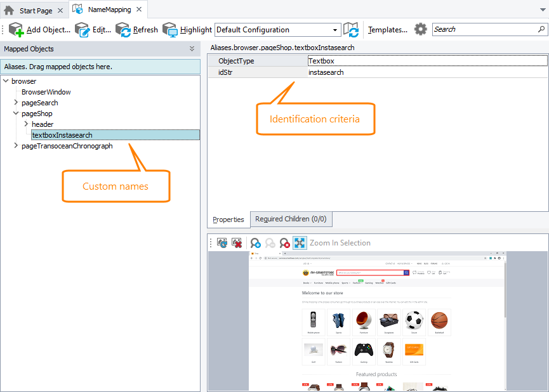Screen dimensions: 549x392
Task: Click the Highlight toolbar icon
Action: coord(169,29)
